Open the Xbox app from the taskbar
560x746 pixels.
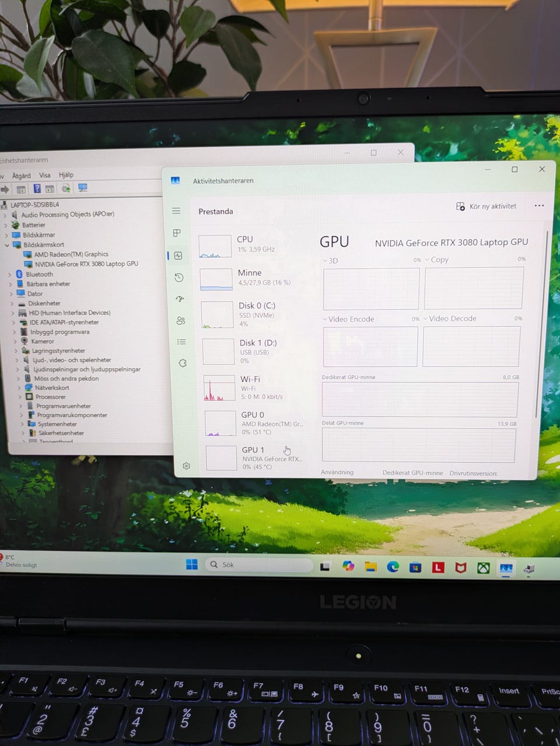pos(484,568)
